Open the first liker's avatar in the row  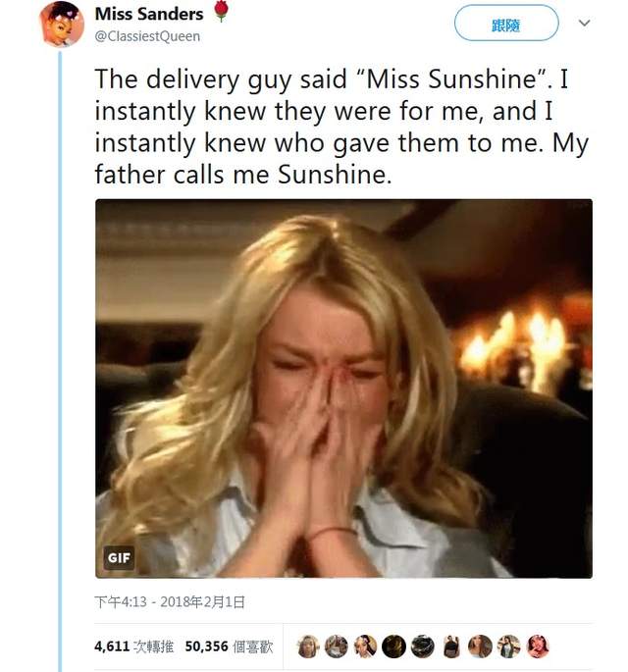click(309, 646)
